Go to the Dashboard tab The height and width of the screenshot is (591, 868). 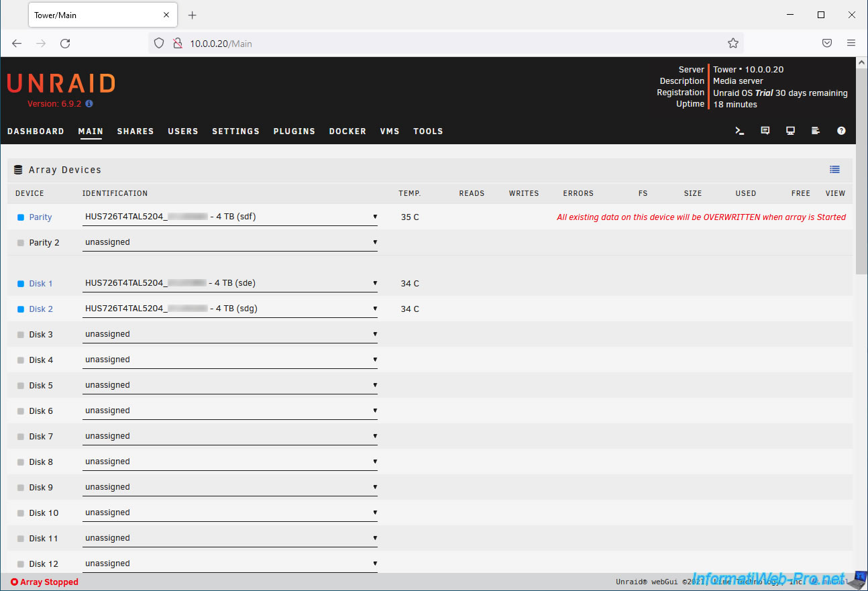[36, 131]
